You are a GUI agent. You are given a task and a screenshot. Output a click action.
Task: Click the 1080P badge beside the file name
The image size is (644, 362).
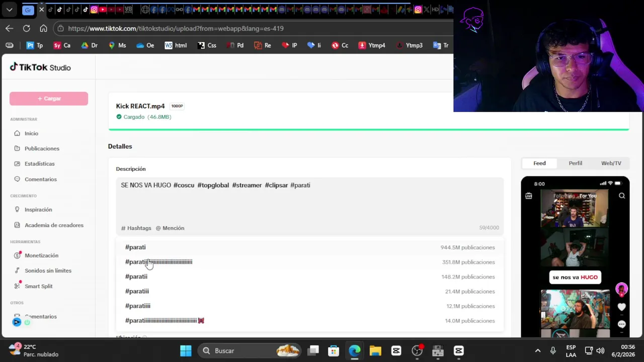(x=177, y=106)
